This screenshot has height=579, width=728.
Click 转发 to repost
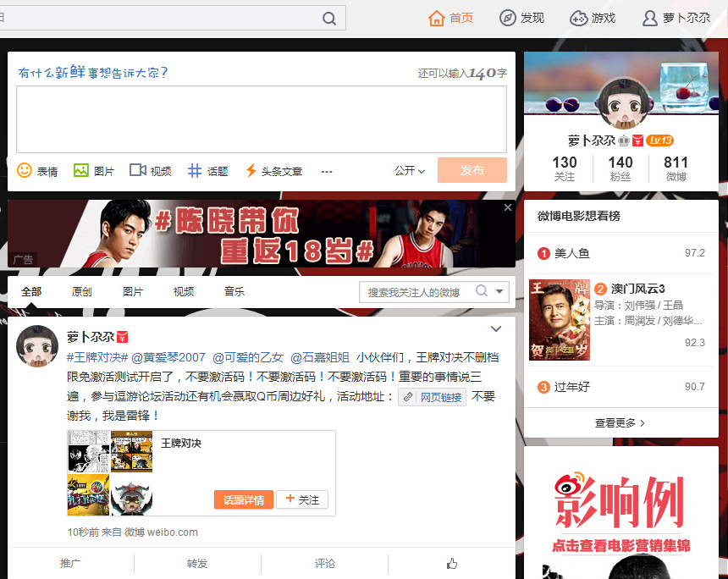197,563
